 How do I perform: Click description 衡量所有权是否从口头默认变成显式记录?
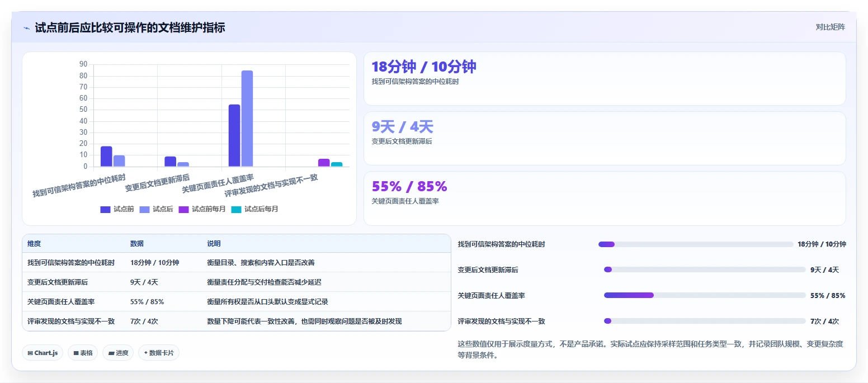267,301
